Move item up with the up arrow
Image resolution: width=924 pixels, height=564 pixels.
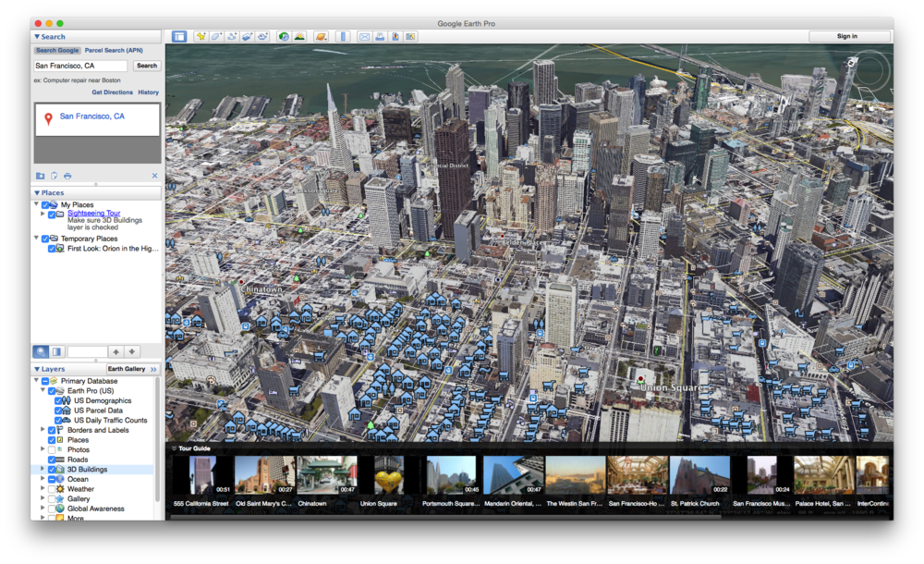pos(116,351)
